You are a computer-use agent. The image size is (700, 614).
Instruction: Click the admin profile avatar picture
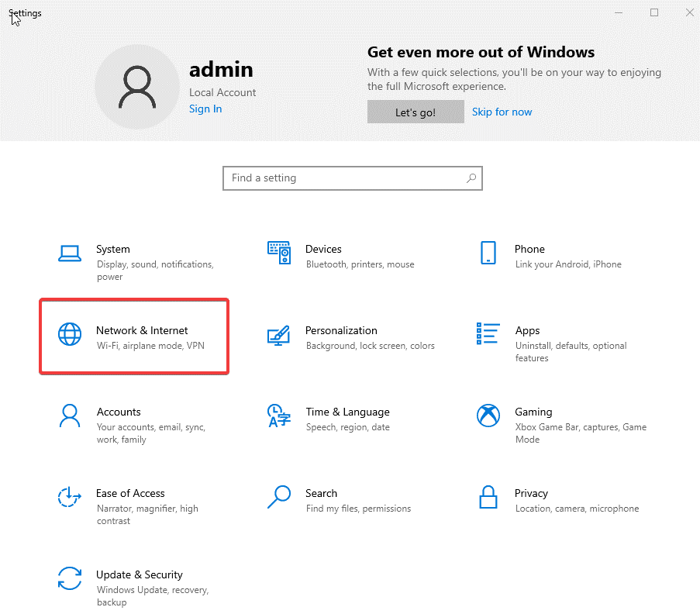click(136, 86)
